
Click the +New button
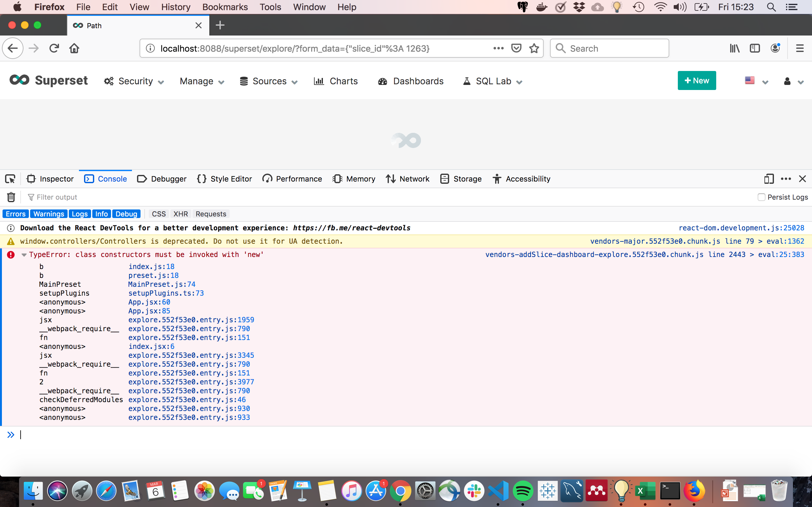point(697,80)
